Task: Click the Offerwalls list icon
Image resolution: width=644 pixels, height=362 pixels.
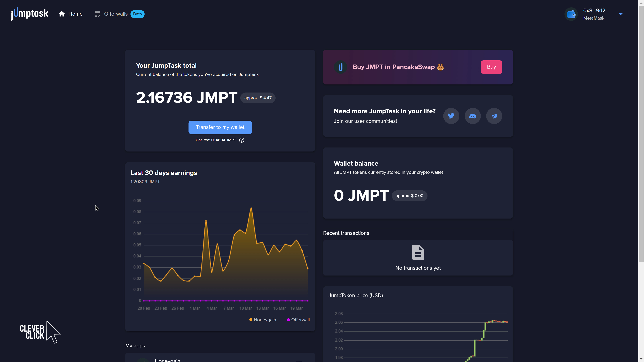Action: (x=97, y=14)
